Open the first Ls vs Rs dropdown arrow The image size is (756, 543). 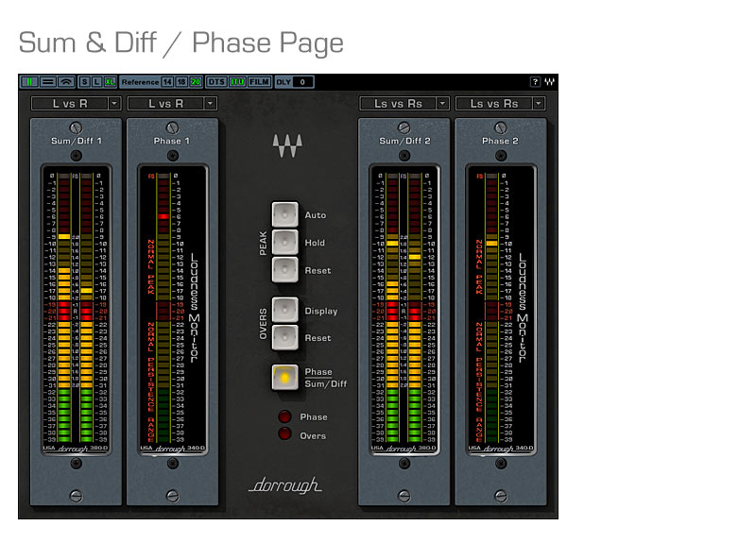[x=442, y=104]
